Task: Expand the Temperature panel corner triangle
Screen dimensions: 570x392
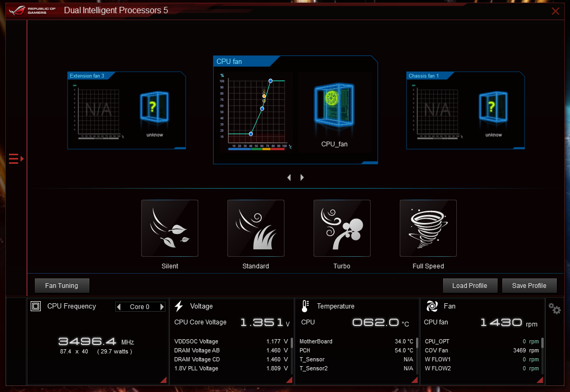Action: (x=415, y=380)
